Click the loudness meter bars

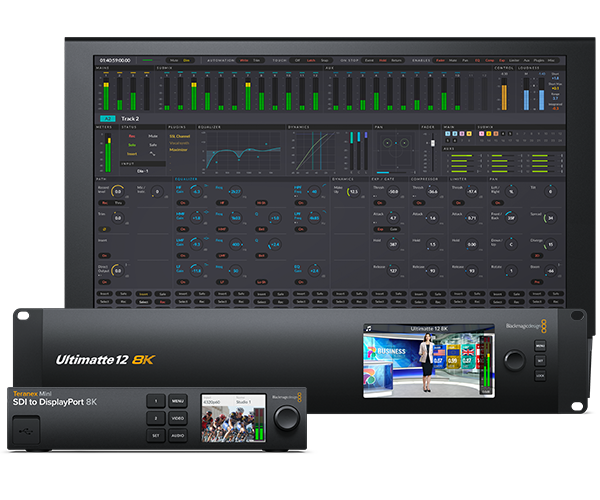[534, 94]
